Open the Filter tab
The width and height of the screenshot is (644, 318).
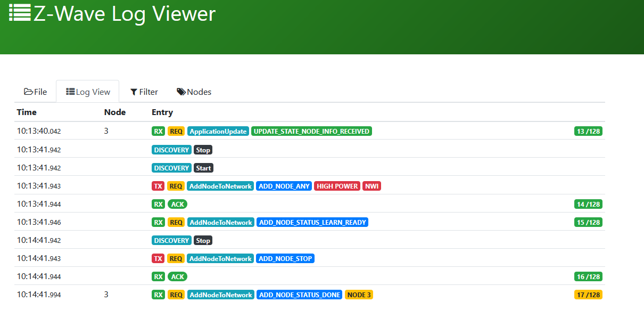(x=144, y=92)
